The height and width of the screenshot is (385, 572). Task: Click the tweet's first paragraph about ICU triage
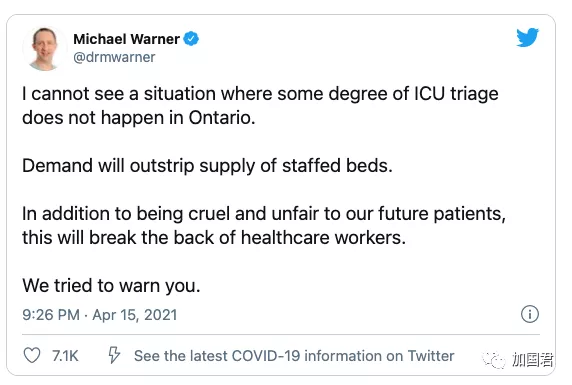coord(260,106)
